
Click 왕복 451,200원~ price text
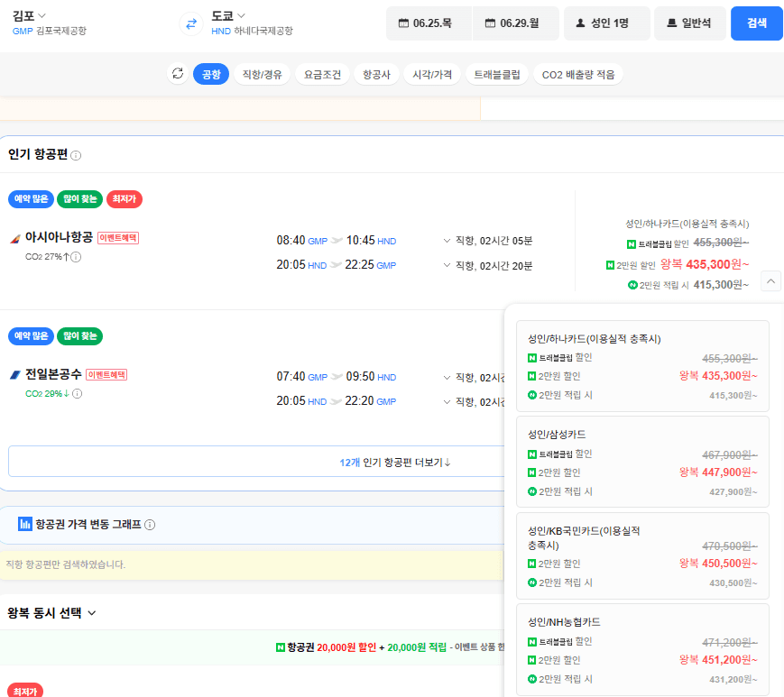point(718,659)
